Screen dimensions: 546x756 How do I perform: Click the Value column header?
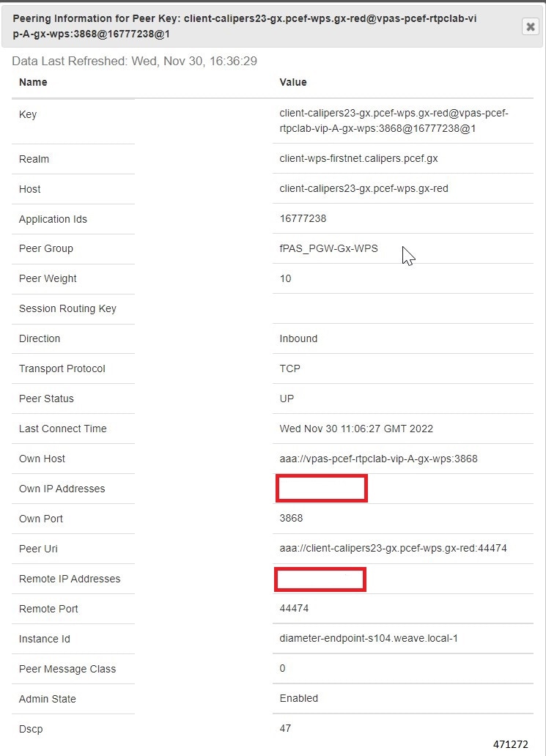tap(292, 82)
